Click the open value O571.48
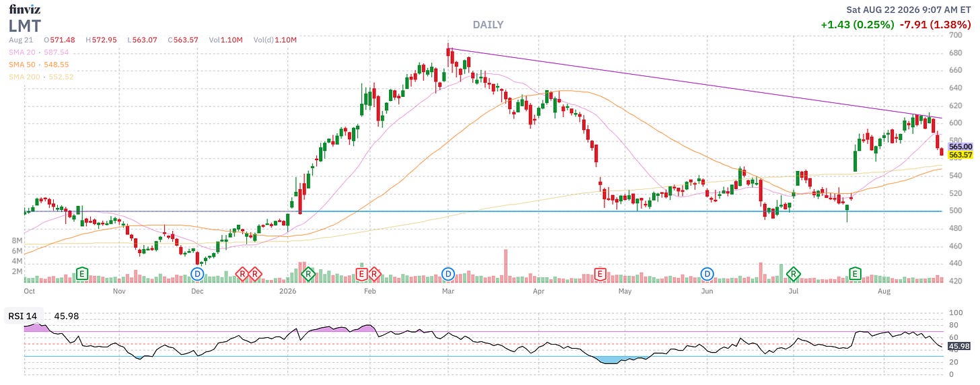 point(60,40)
